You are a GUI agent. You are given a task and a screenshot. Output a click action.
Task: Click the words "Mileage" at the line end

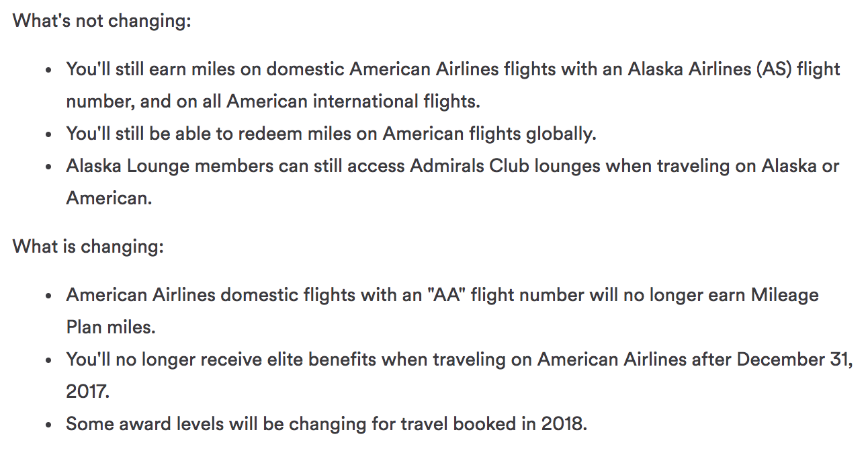point(785,295)
